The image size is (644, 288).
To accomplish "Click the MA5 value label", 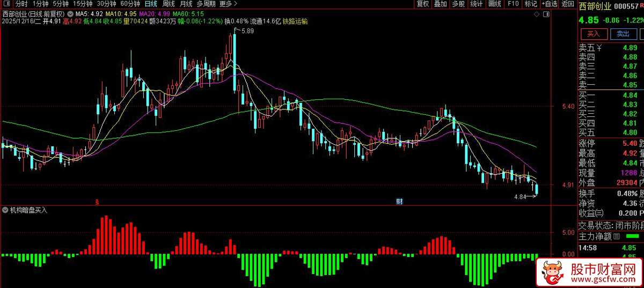I will point(89,13).
